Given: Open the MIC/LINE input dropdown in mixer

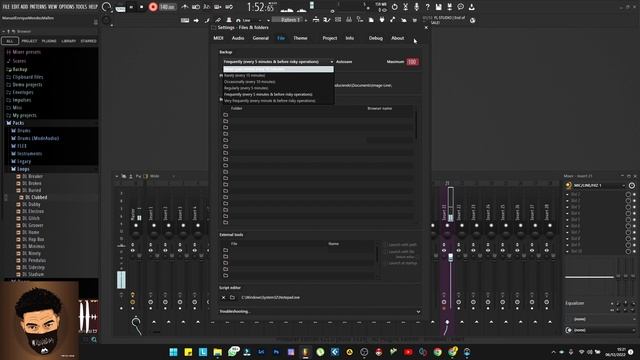Looking at the screenshot, I should pos(599,185).
